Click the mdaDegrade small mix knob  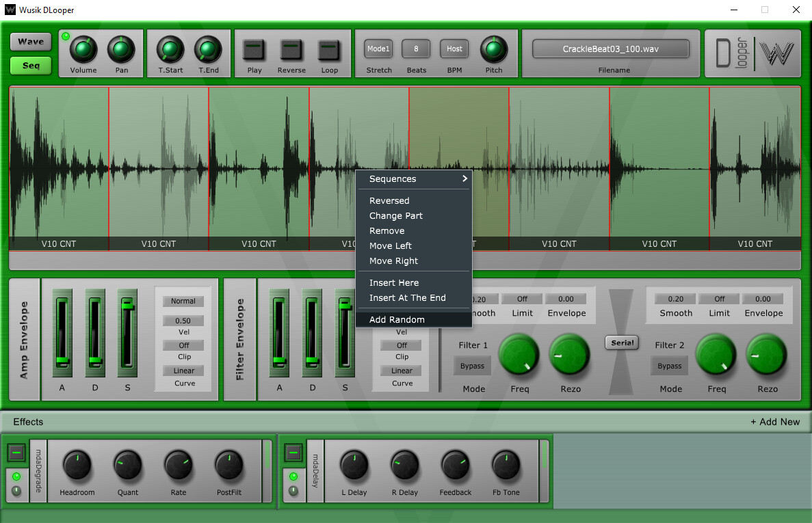pos(16,491)
